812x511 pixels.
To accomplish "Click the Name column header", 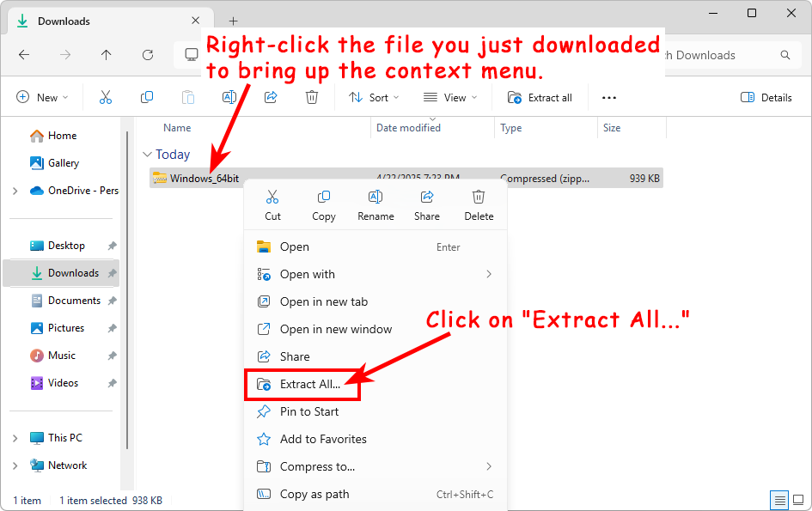I will [x=177, y=128].
